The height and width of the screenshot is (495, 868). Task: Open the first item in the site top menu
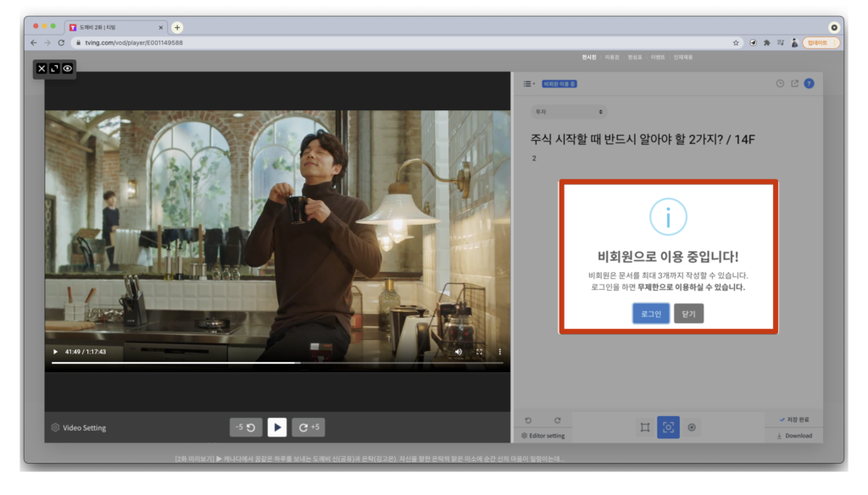click(x=589, y=57)
